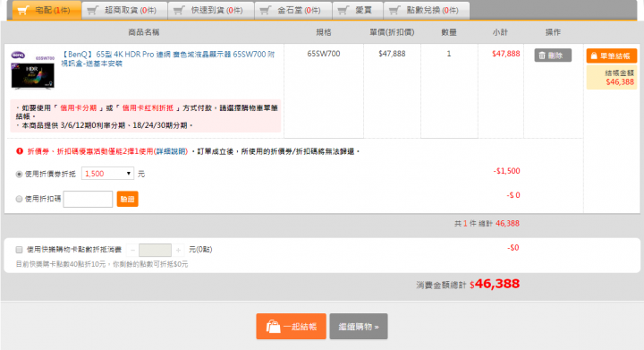Open the 1,500 coupon amount dropdown
This screenshot has height=350, width=644.
coord(107,174)
